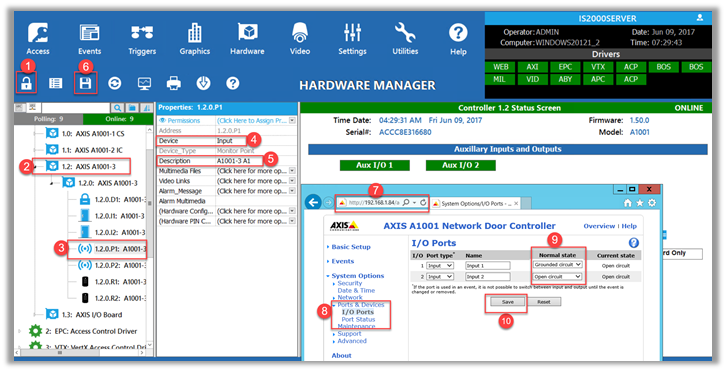
Task: Click the refresh circular arrows icon
Action: tap(114, 83)
